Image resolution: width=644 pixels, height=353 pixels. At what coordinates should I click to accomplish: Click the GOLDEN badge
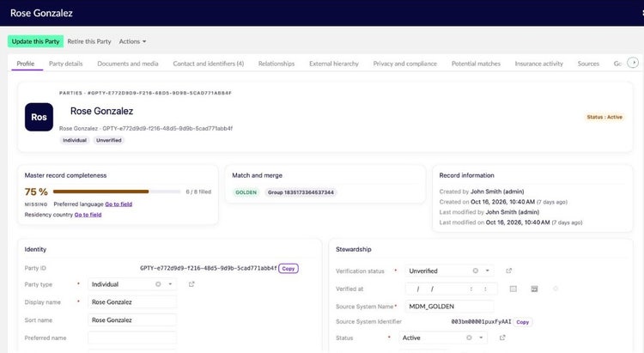[246, 192]
